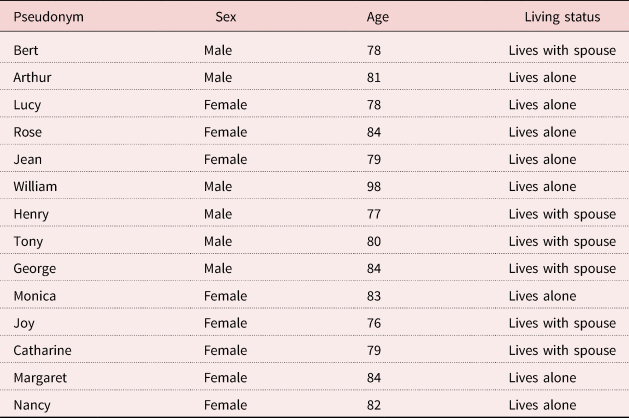The image size is (629, 418).
Task: Click Lucy in the Pseudonym column
Action: click(x=27, y=105)
